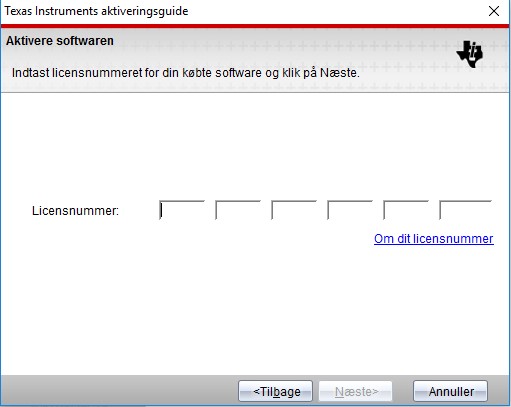Screen dimensions: 511x407
Task: Click the third Licensnummer input box
Action: click(294, 210)
